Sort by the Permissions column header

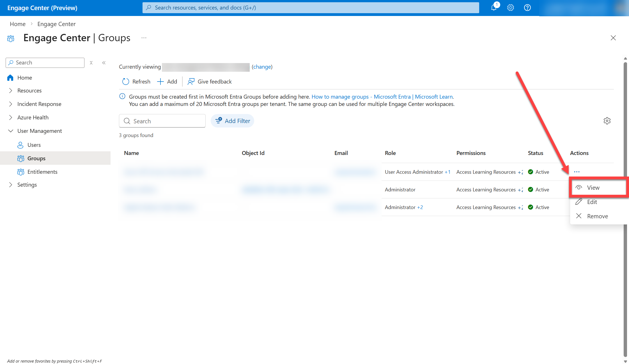(471, 153)
